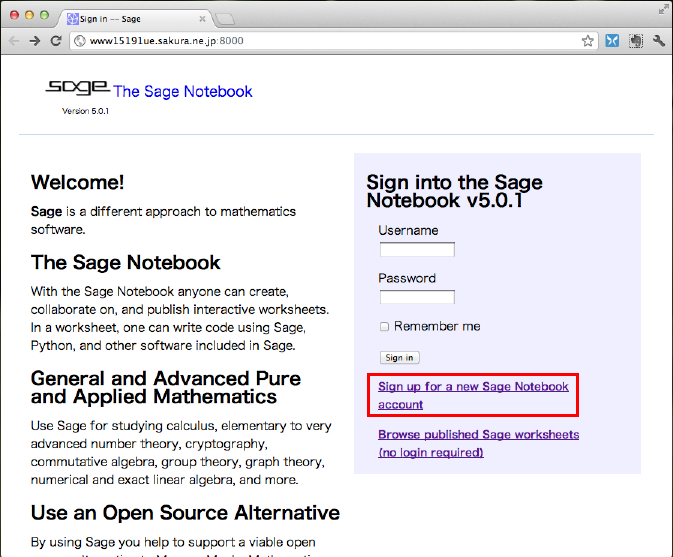Image resolution: width=673 pixels, height=557 pixels.
Task: Reload the page with the refresh icon
Action: pyautogui.click(x=56, y=41)
